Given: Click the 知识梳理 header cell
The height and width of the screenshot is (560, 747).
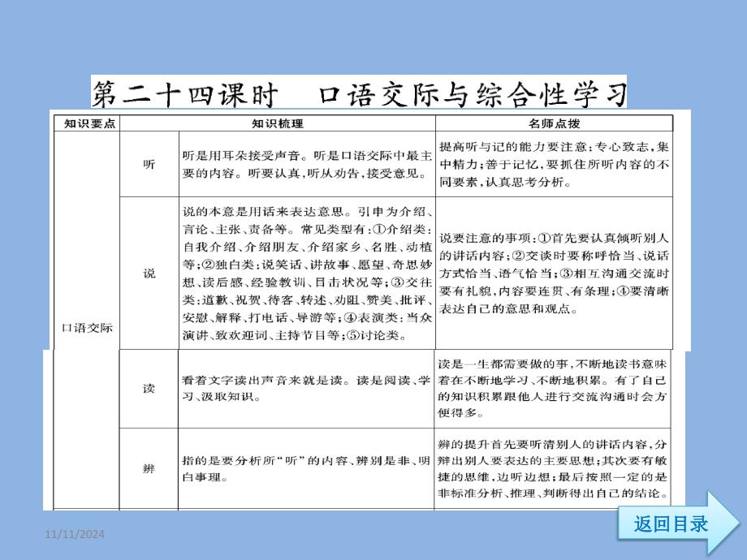Looking at the screenshot, I should [278, 124].
